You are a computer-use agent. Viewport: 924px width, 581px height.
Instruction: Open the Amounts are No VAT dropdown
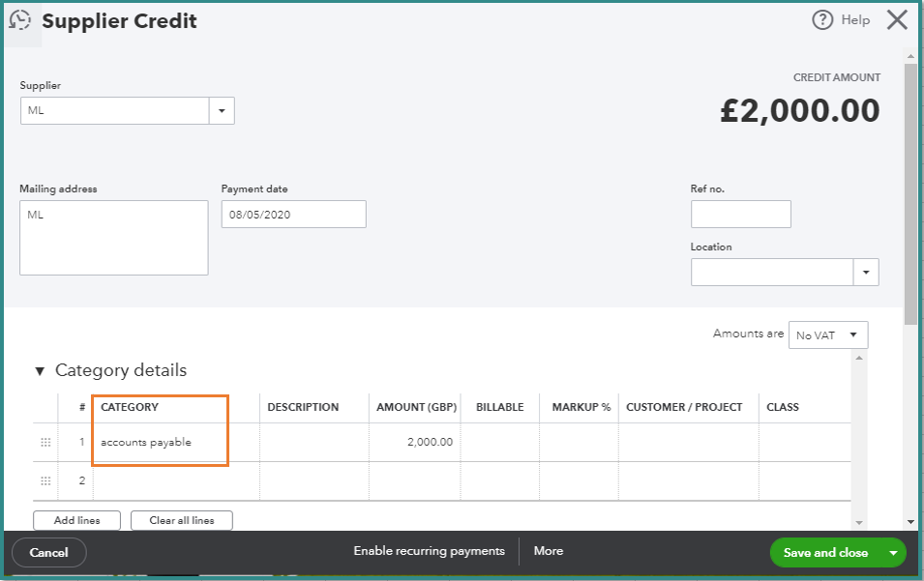point(828,335)
